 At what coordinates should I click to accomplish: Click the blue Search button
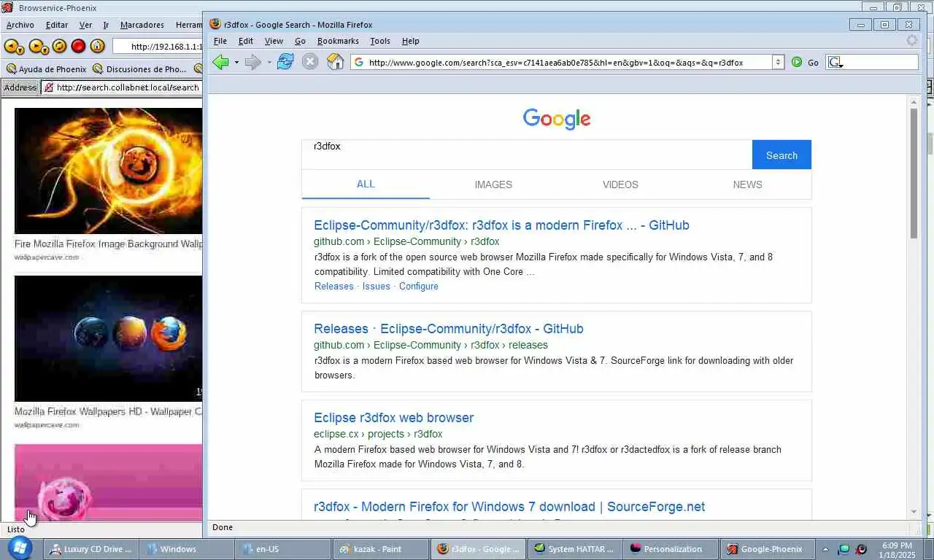point(781,155)
